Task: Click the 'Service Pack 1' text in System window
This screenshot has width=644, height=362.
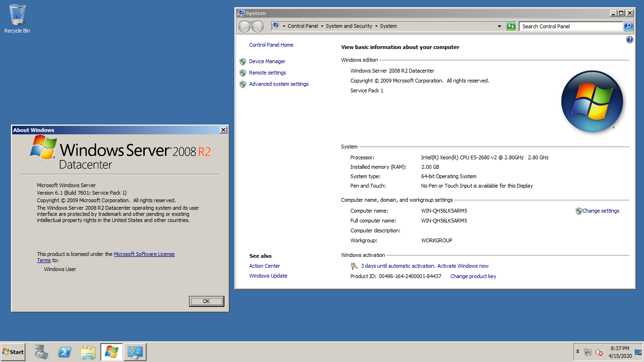Action: click(367, 90)
